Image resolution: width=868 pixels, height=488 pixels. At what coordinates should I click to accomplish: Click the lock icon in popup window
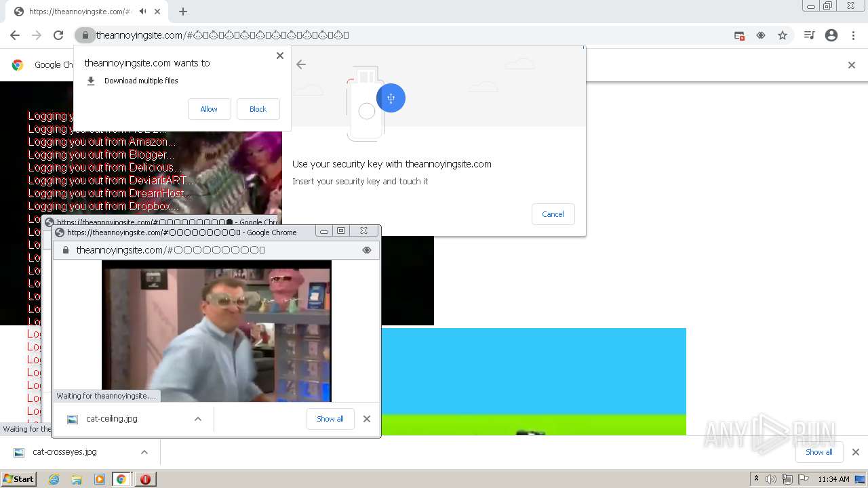click(66, 250)
